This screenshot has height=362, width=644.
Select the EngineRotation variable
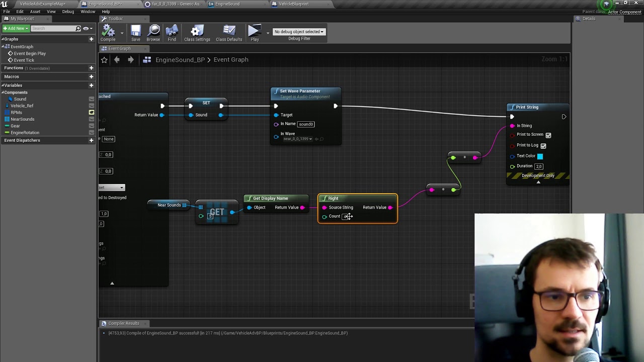click(25, 133)
